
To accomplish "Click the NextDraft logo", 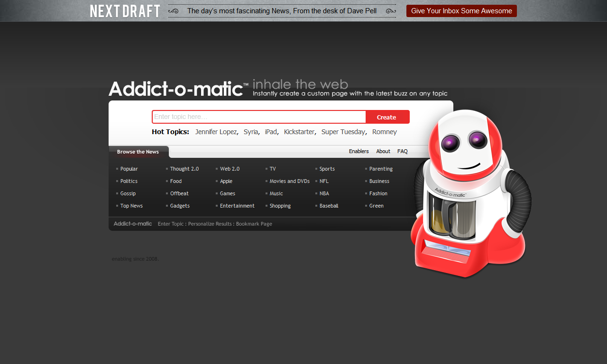I will tap(125, 11).
